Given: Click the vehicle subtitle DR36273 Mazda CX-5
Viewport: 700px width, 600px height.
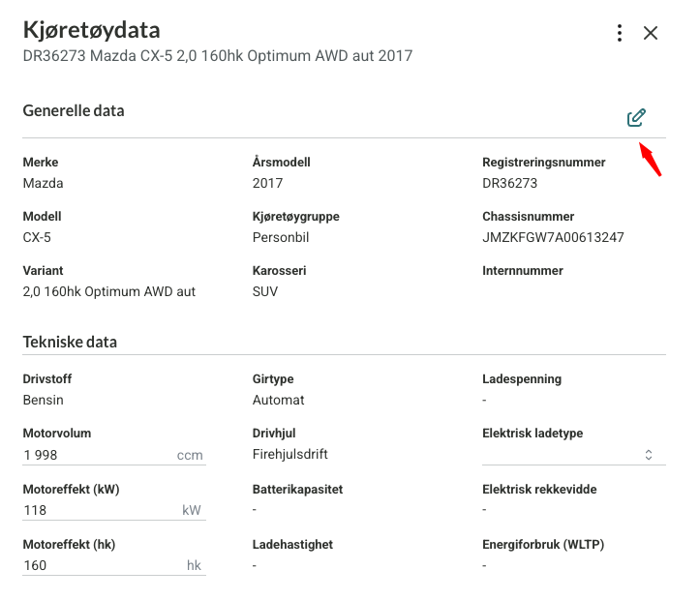Looking at the screenshot, I should coord(218,56).
